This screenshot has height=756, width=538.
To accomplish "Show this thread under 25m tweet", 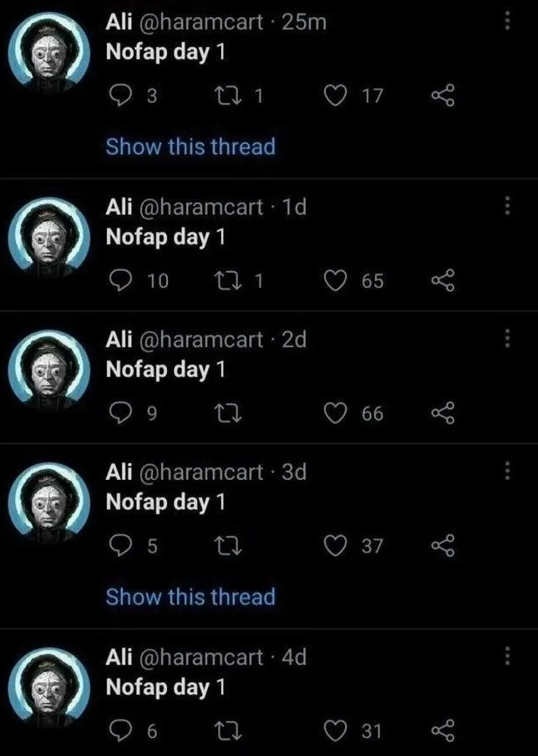I will click(190, 147).
